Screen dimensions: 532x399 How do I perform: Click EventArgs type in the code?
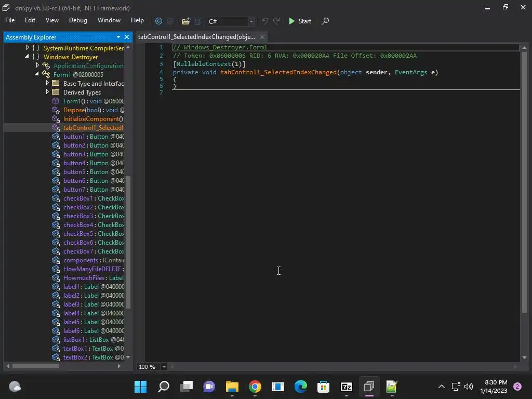pos(410,72)
